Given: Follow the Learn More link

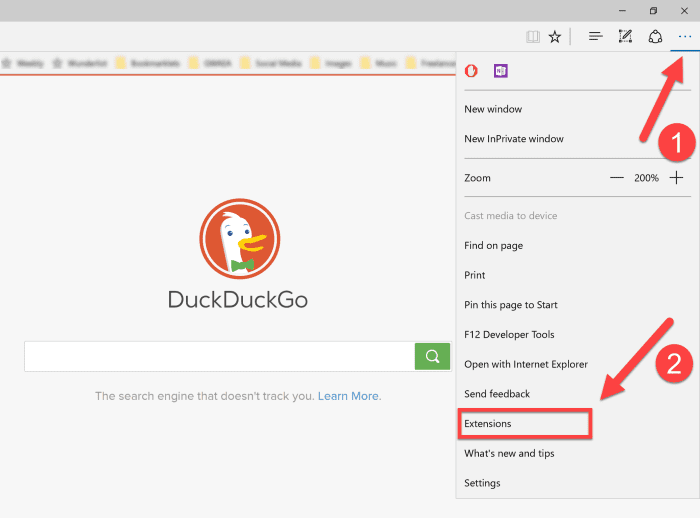Looking at the screenshot, I should (348, 396).
